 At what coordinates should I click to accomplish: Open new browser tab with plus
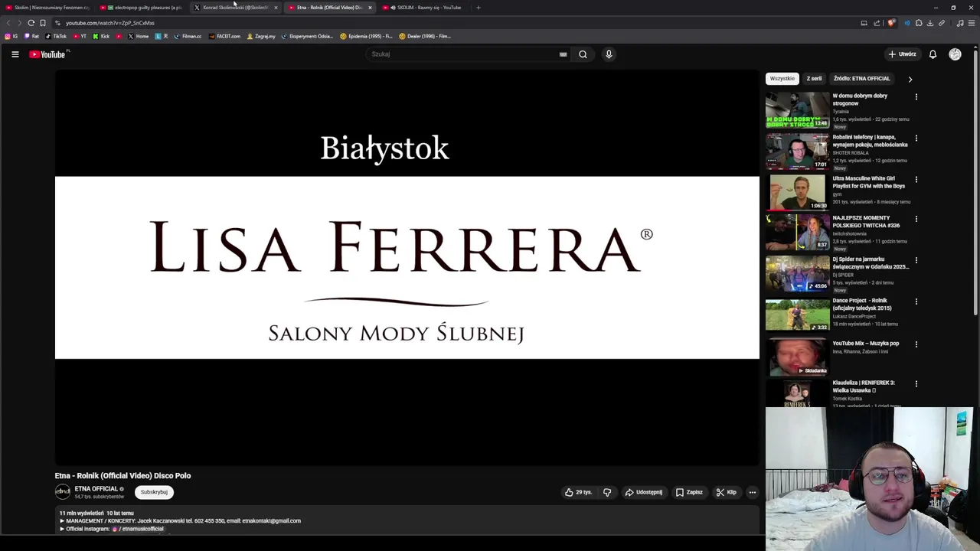pyautogui.click(x=478, y=8)
